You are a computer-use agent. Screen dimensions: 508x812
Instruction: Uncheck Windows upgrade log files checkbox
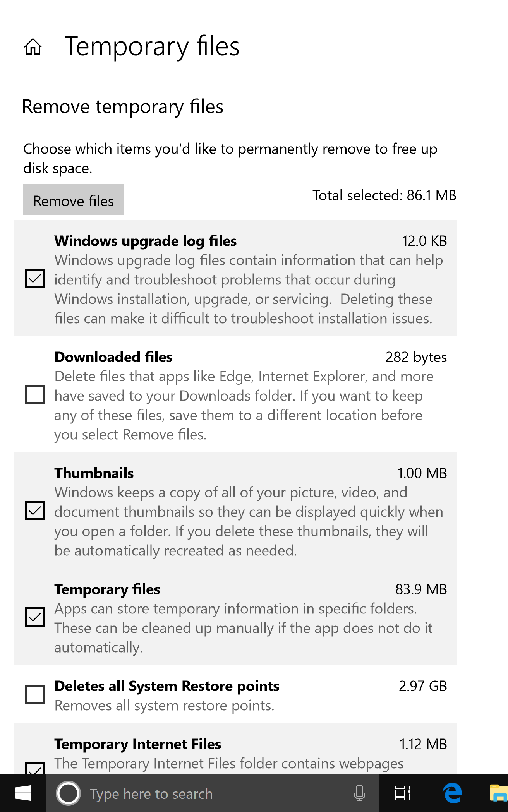pos(35,278)
